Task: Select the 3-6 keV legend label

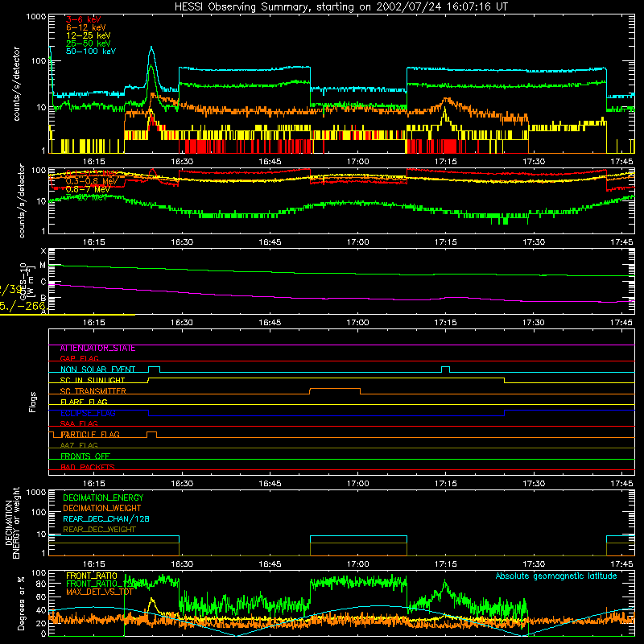Action: point(84,19)
